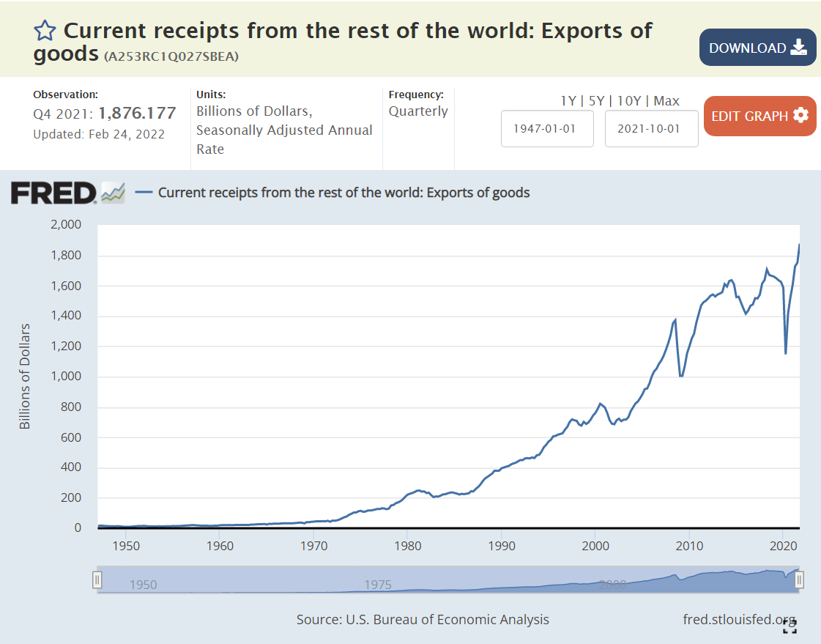821x644 pixels.
Task: Click the right range slider handle
Action: pos(799,580)
